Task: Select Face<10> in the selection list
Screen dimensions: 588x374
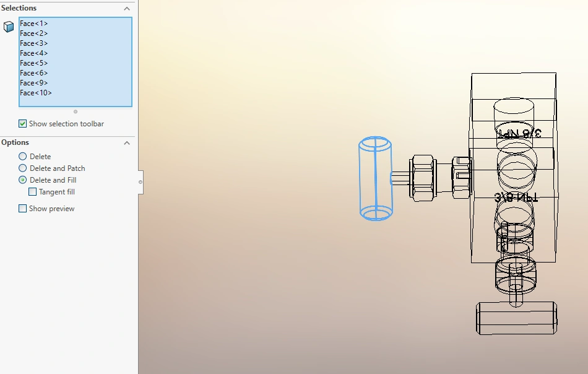Action: 36,93
